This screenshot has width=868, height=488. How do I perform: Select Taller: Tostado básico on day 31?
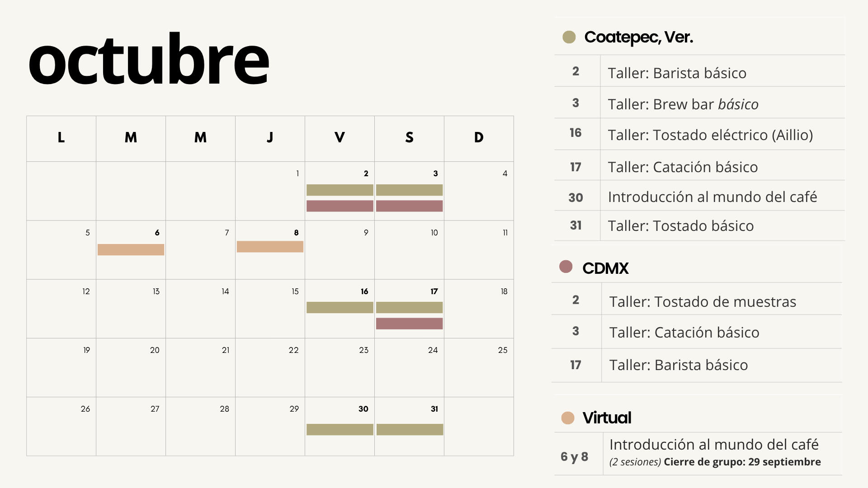point(681,226)
